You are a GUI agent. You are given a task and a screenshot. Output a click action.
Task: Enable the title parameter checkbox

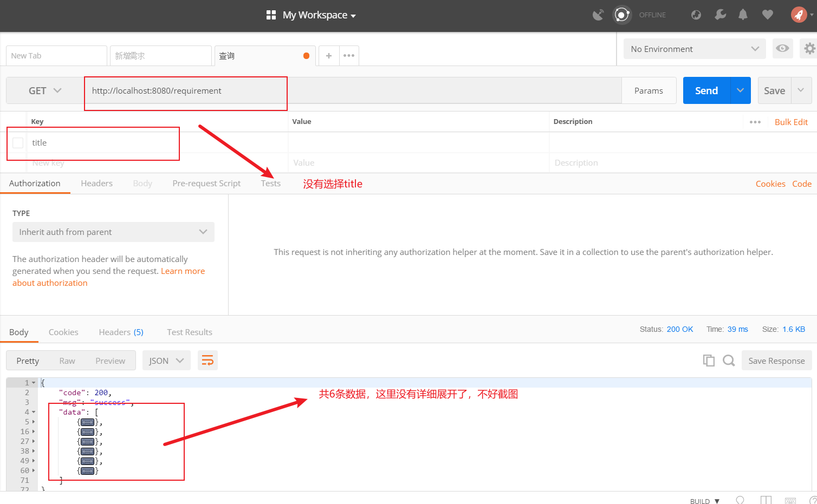pyautogui.click(x=18, y=143)
